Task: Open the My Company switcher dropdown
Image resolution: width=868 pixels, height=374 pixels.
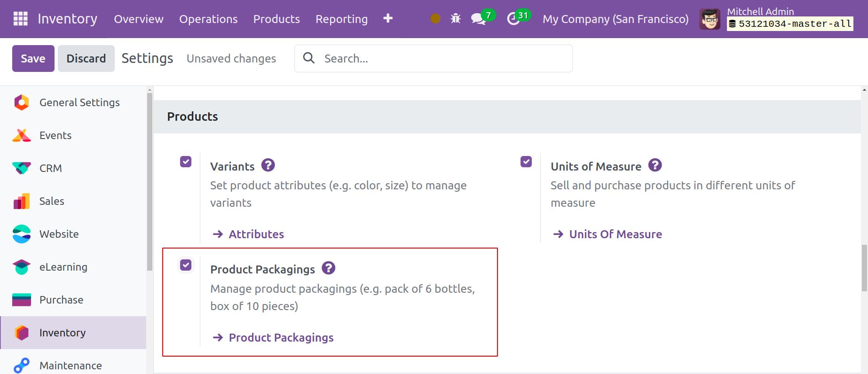Action: click(x=615, y=19)
